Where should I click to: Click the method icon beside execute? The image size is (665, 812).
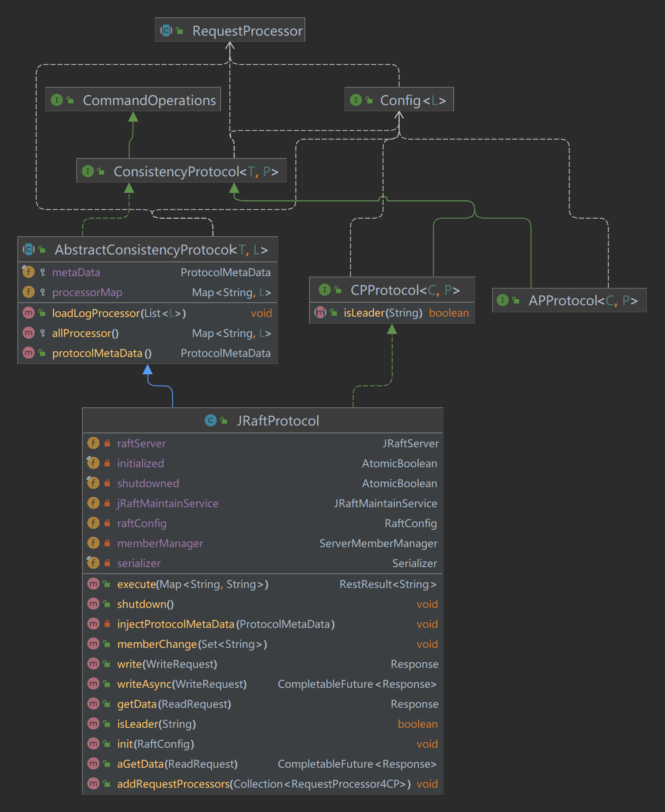pos(93,584)
